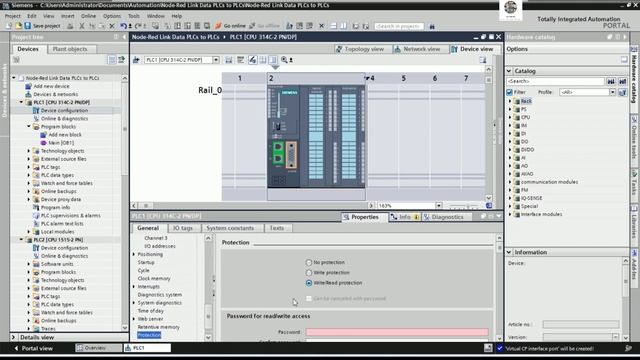Open the IO tags tab
640x360 pixels.
(182, 228)
